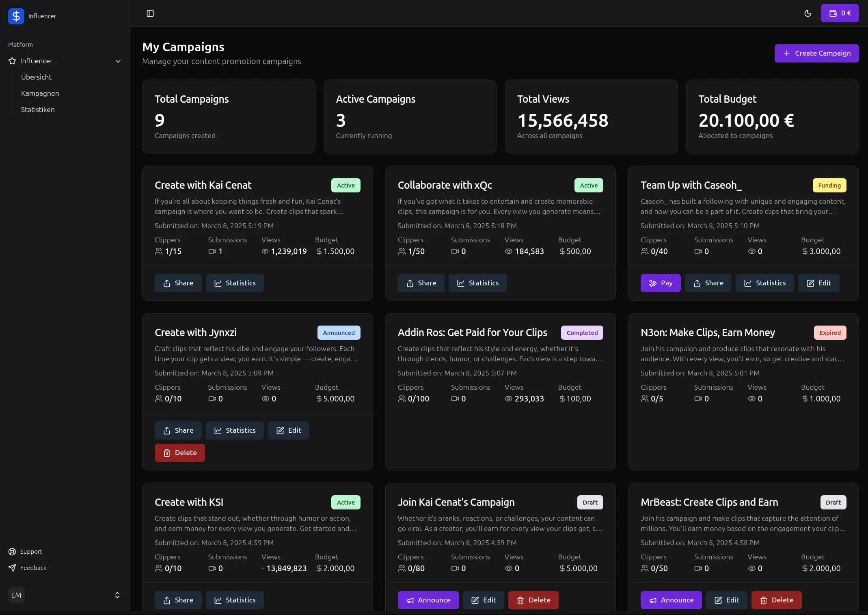Screen dimensions: 868x615
Task: Click the Active badge on Kai Cenat card
Action: 346,185
